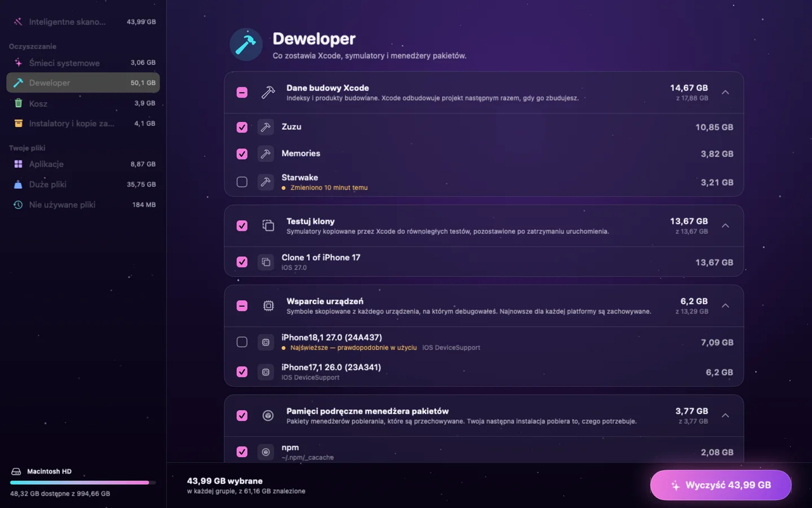Screen dimensions: 812x508
Task: Select Śmieci systemowe category
Action: [83, 63]
